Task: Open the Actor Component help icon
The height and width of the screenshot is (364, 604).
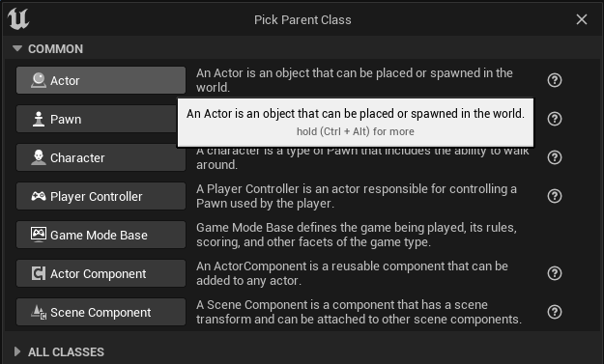Action: click(x=555, y=273)
